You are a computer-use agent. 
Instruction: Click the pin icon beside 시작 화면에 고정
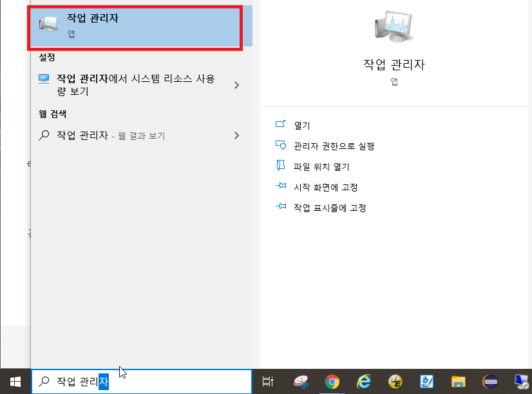point(281,186)
